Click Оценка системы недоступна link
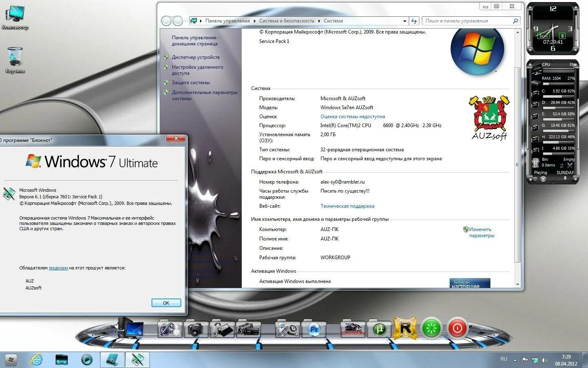This screenshot has height=368, width=588. 352,117
